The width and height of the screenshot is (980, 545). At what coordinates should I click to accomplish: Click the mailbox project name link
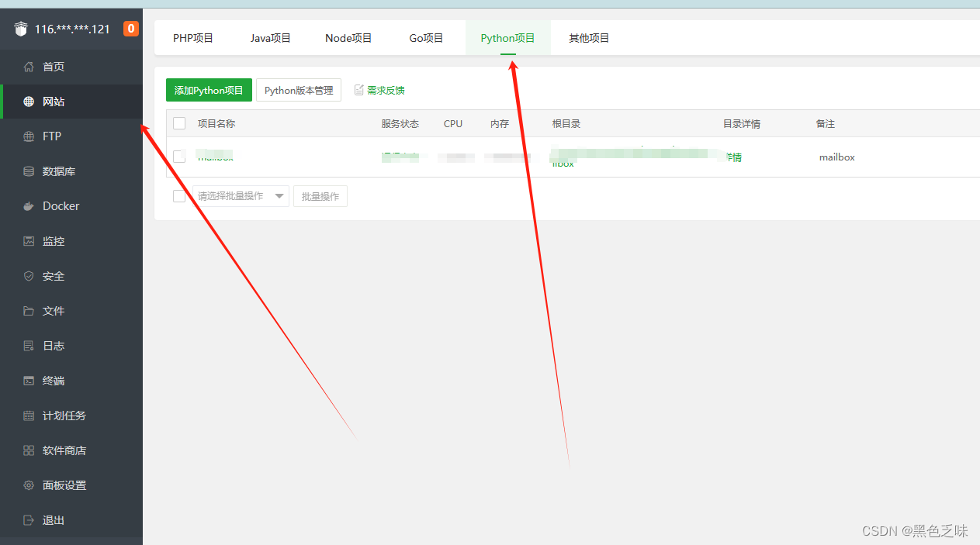[216, 157]
